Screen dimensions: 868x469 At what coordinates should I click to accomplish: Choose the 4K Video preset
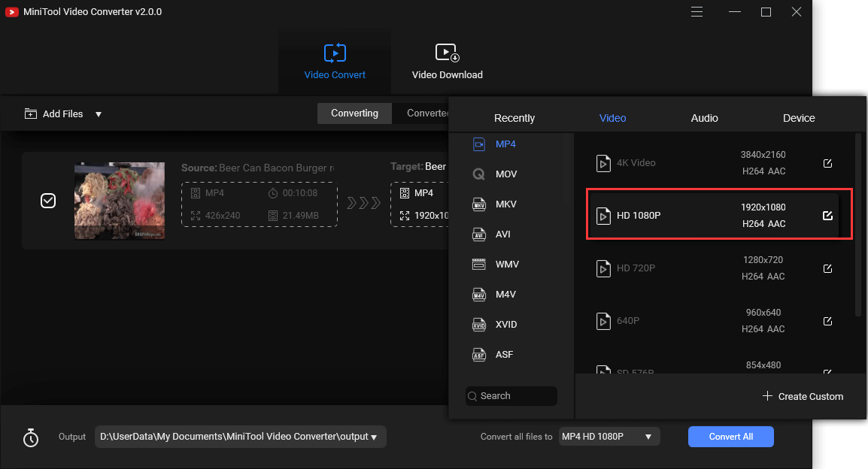click(x=714, y=162)
